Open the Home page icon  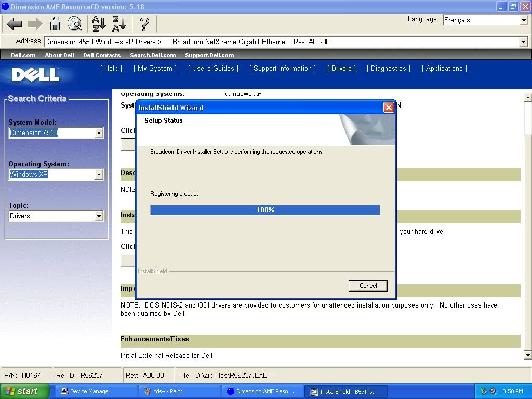[x=55, y=24]
